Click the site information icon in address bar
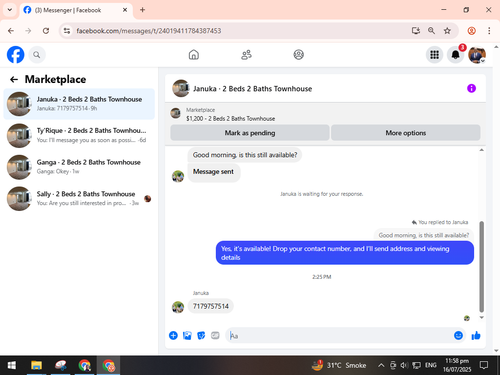Image resolution: width=500 pixels, height=375 pixels. pyautogui.click(x=67, y=31)
